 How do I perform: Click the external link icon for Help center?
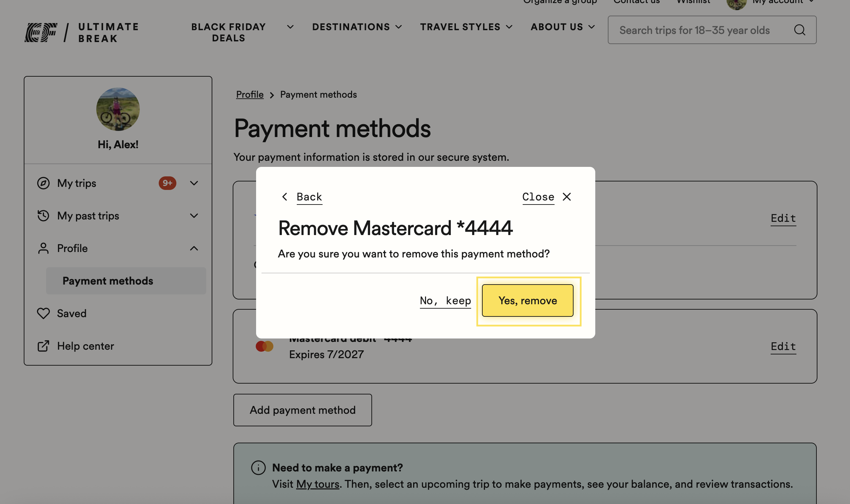point(43,346)
